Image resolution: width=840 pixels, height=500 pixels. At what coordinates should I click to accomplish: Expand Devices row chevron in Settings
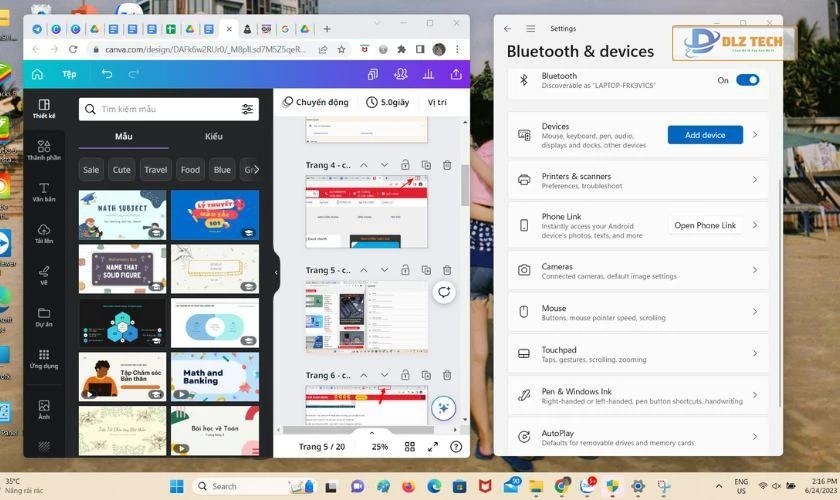(x=755, y=135)
